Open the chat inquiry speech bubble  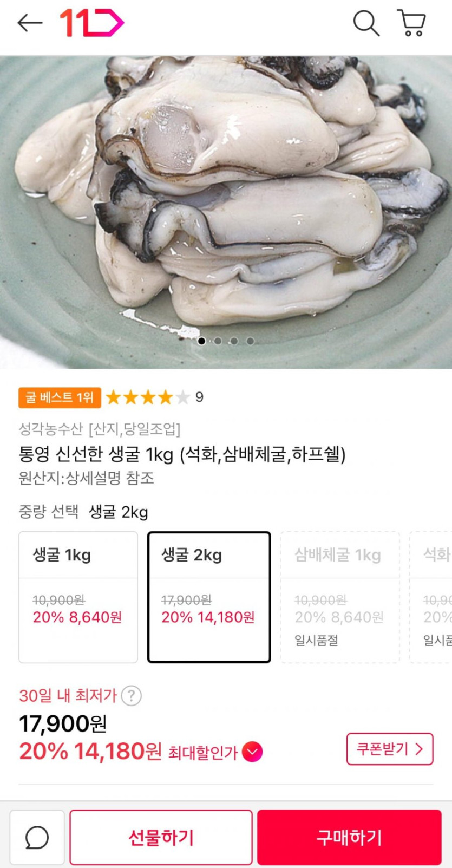(x=37, y=837)
